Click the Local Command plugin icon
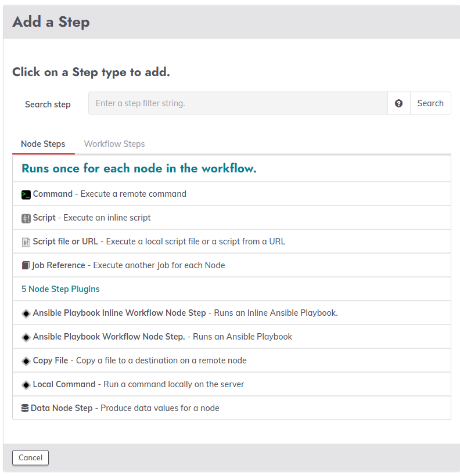The image size is (460, 476). pyautogui.click(x=26, y=385)
